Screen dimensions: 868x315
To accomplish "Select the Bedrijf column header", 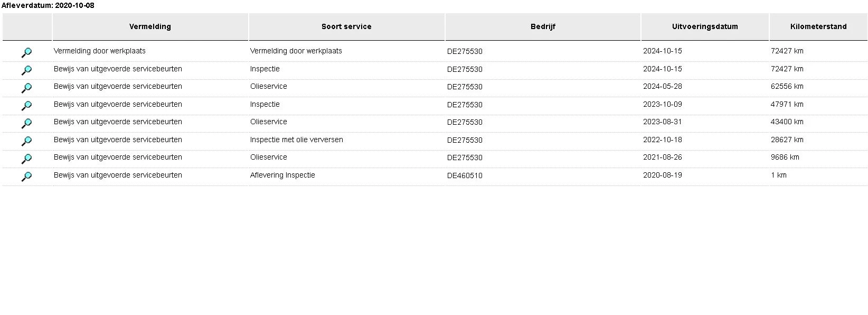I will (543, 26).
